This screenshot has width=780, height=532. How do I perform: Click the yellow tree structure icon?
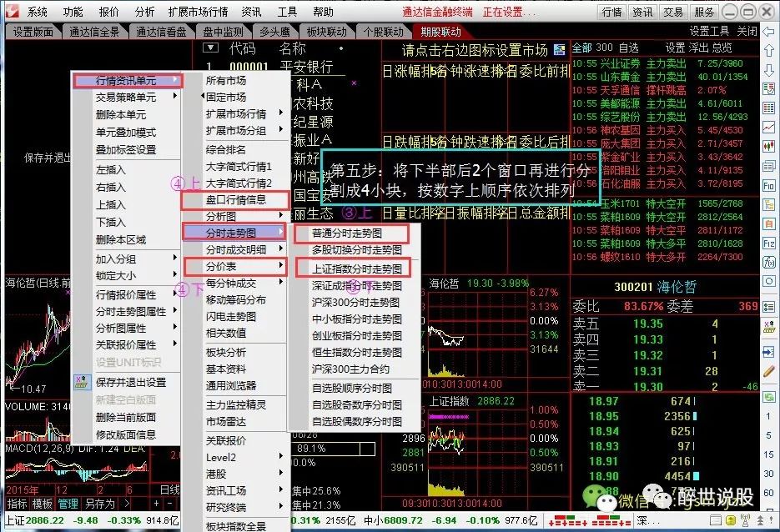[x=768, y=204]
